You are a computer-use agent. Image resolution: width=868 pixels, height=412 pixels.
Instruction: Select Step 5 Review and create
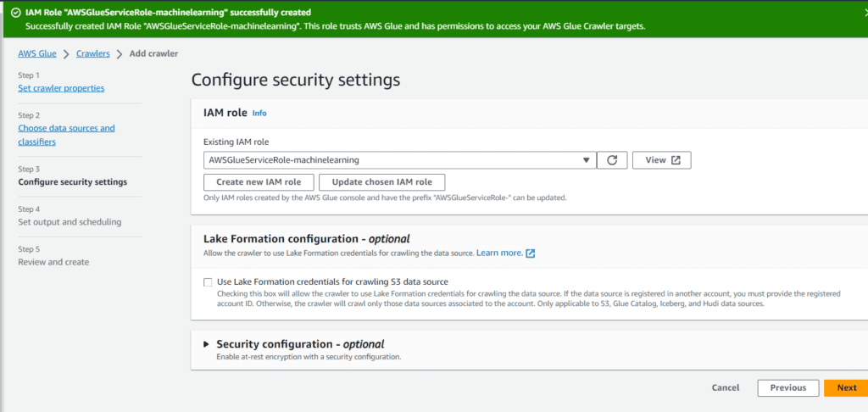53,262
